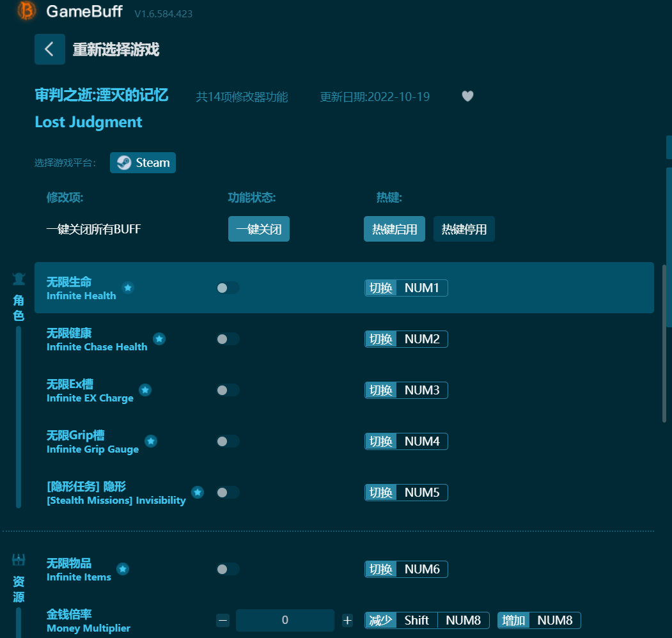Click the 重新选择游戏 heading text
672x638 pixels.
(x=116, y=50)
